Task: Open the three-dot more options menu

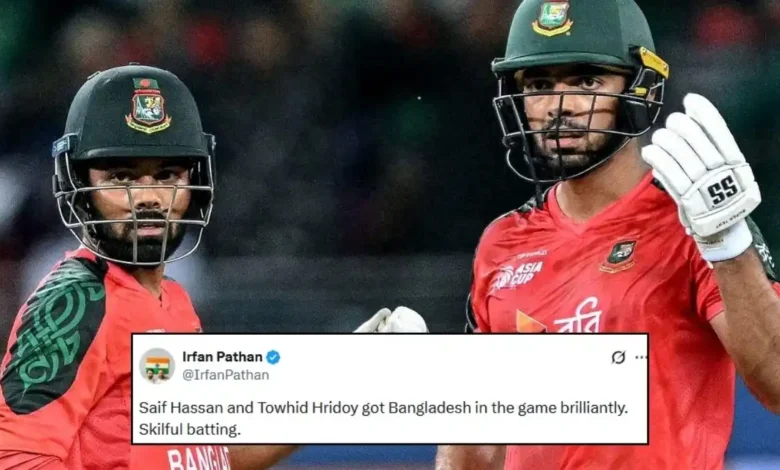Action: pos(641,357)
